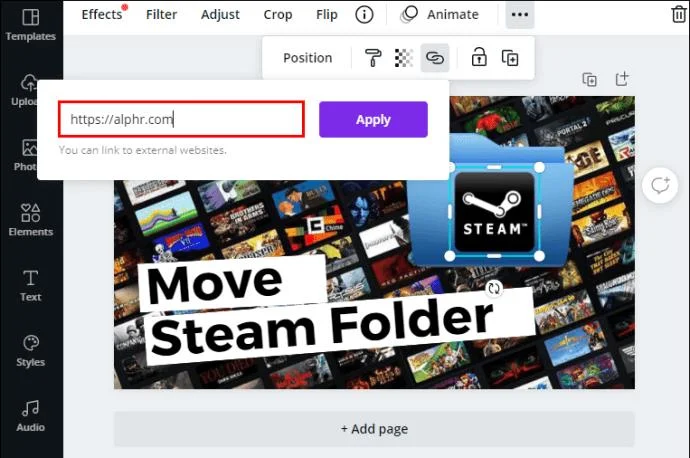The image size is (690, 458).
Task: Expand the three-dot more options menu
Action: click(x=520, y=15)
